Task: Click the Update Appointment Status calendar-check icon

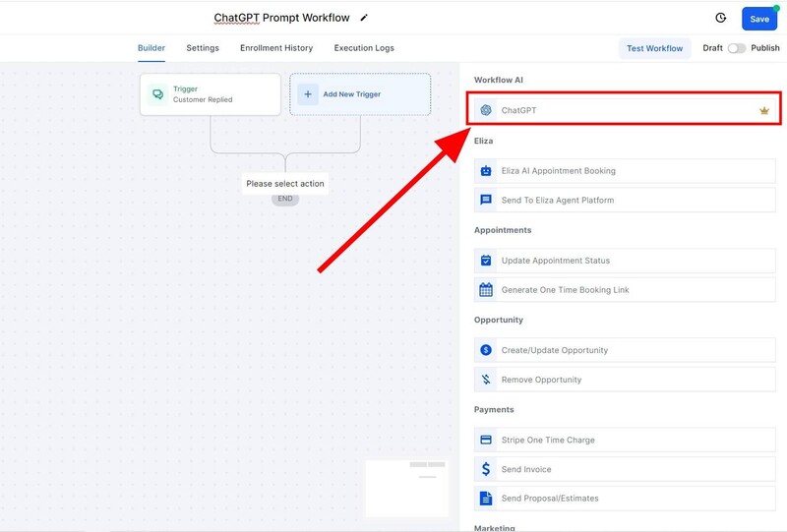Action: coord(486,261)
